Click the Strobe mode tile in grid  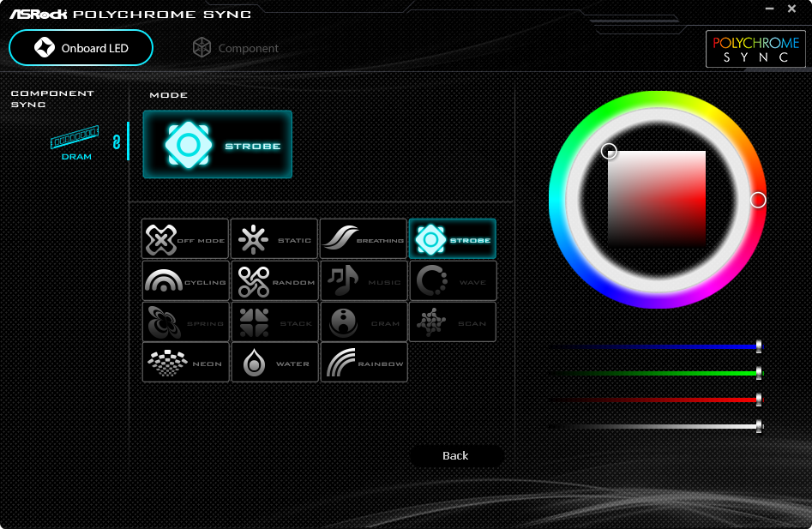[452, 238]
